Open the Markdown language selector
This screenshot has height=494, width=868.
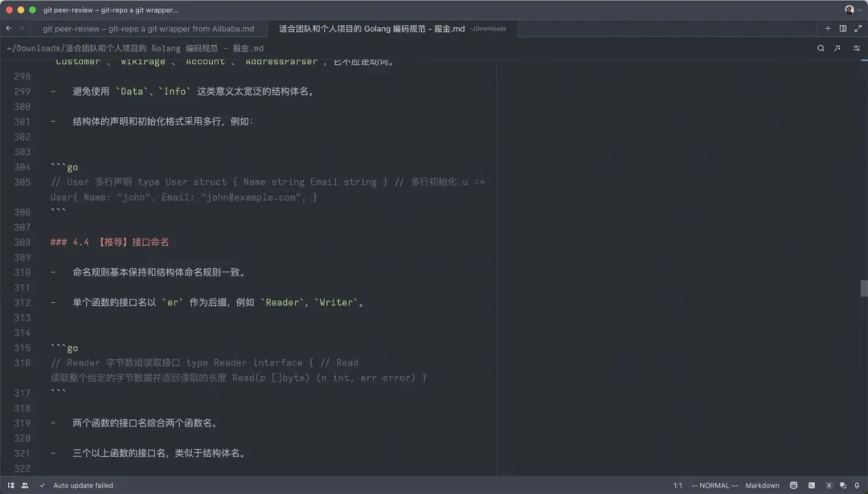[x=762, y=485]
